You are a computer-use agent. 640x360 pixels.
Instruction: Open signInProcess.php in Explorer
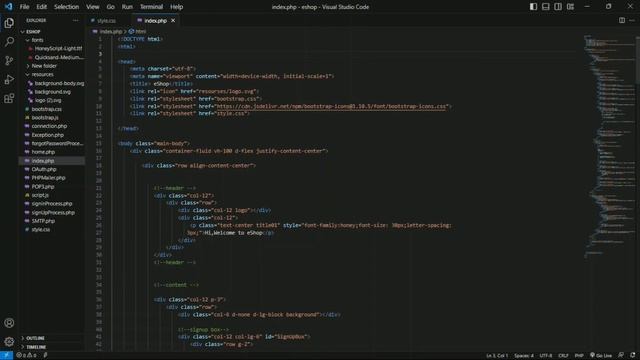tap(52, 204)
